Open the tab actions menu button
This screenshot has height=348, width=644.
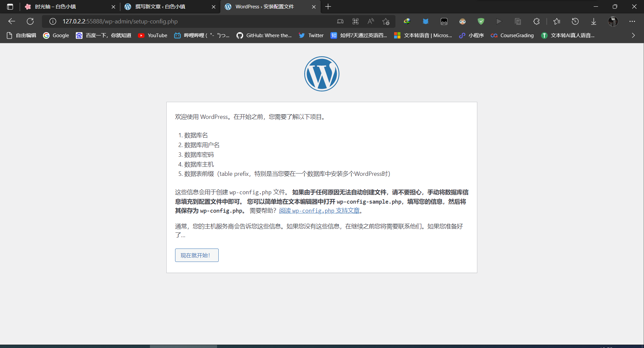pyautogui.click(x=10, y=7)
